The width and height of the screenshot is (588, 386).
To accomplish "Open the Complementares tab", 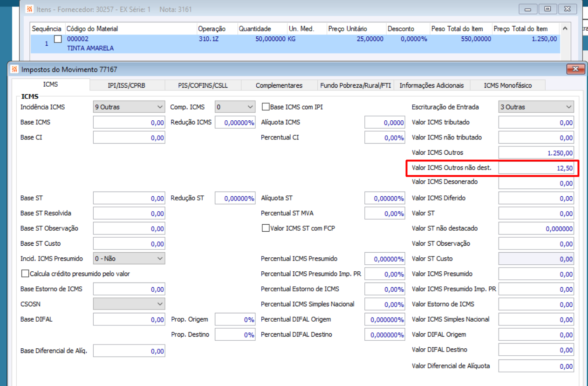I will [279, 85].
